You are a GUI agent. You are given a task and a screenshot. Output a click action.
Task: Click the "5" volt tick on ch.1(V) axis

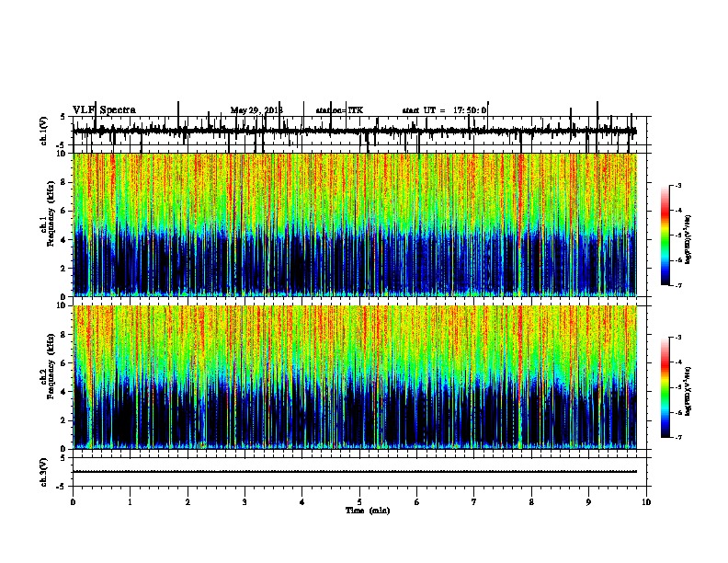click(x=63, y=117)
